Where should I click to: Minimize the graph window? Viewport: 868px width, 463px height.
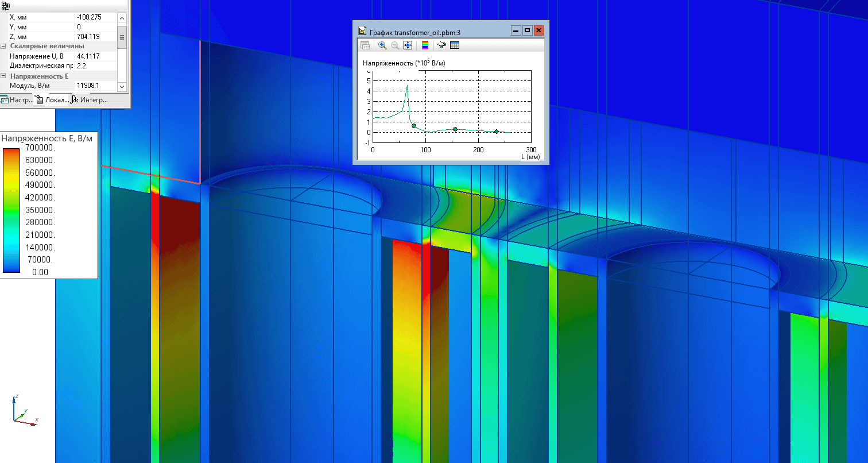(x=516, y=30)
